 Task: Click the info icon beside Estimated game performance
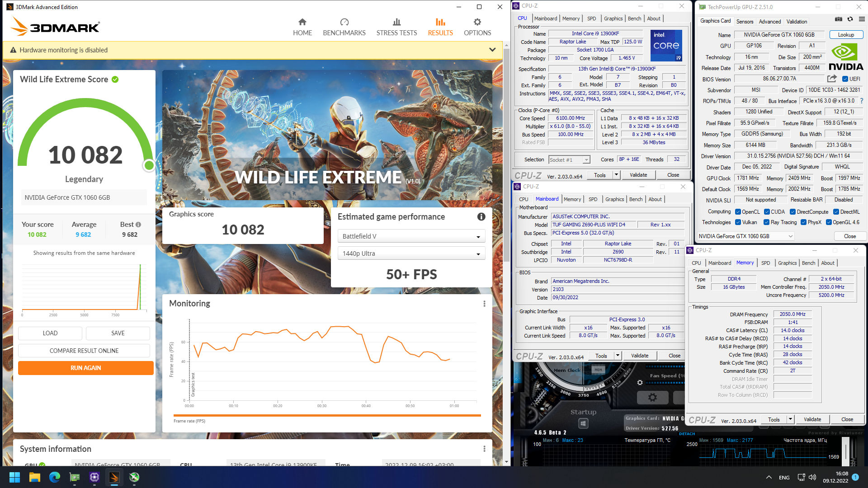pyautogui.click(x=481, y=217)
